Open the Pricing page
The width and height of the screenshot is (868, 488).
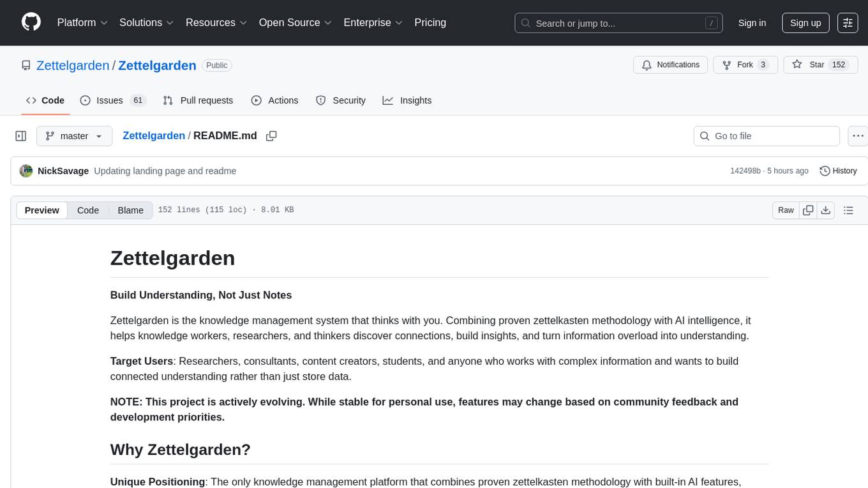[x=430, y=22]
